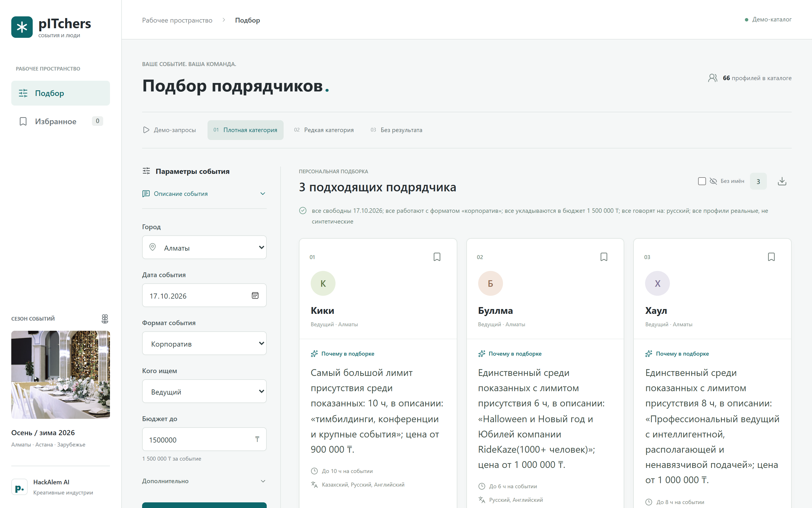The height and width of the screenshot is (508, 812).
Task: Click the Бюджет до input field
Action: [x=204, y=439]
